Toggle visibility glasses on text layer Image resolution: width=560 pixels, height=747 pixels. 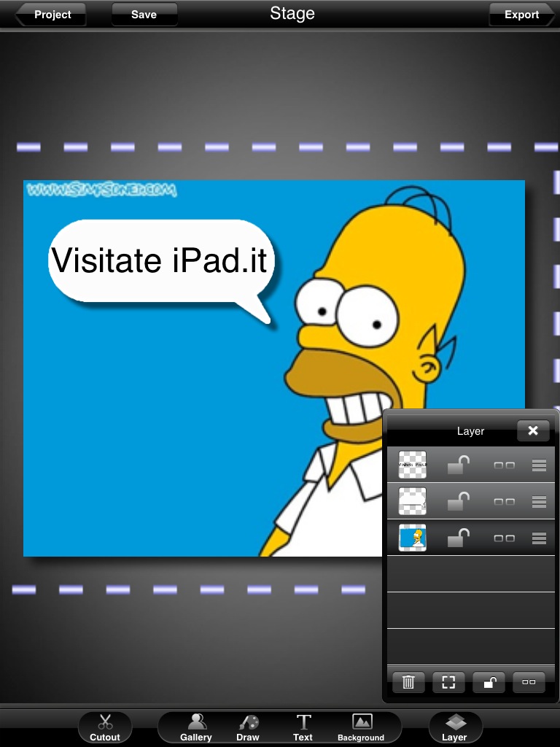[x=505, y=465]
